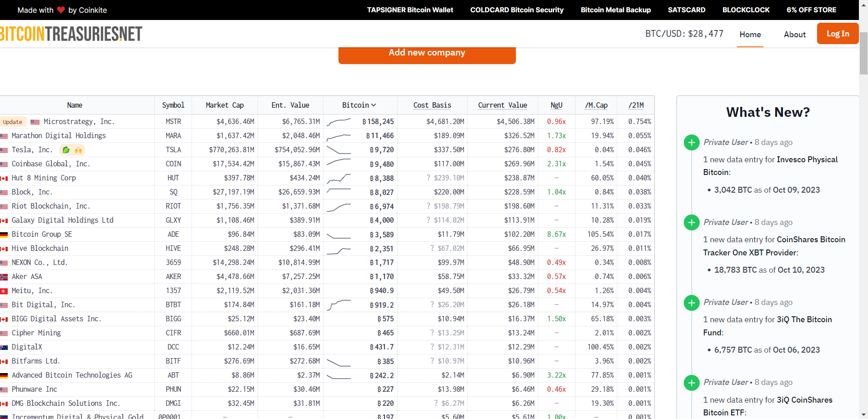
Task: Click Hive Blockchain's 2,351 bitcoin amount
Action: point(382,249)
